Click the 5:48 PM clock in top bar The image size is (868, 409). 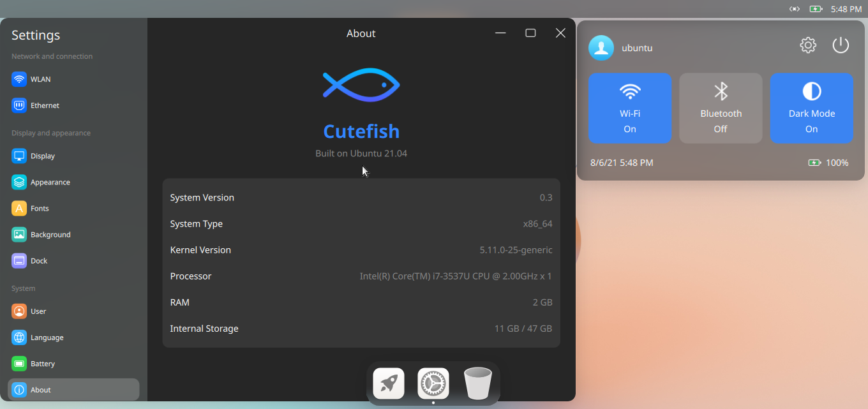[x=846, y=9]
